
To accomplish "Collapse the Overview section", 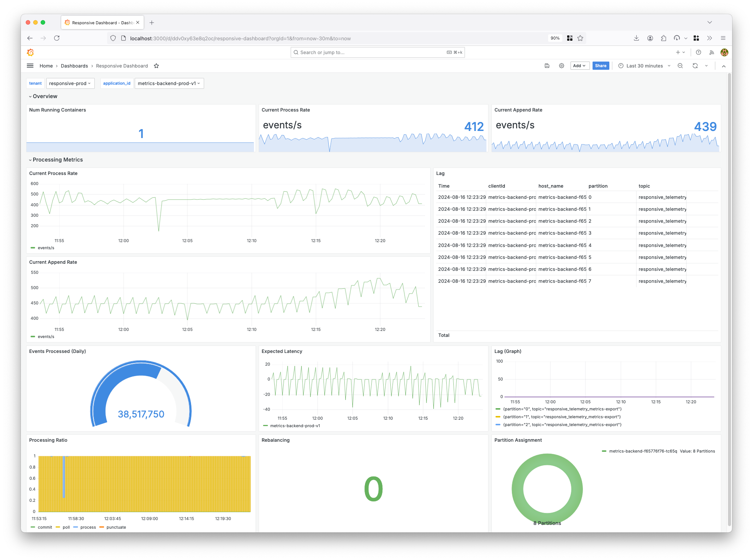I will [31, 97].
